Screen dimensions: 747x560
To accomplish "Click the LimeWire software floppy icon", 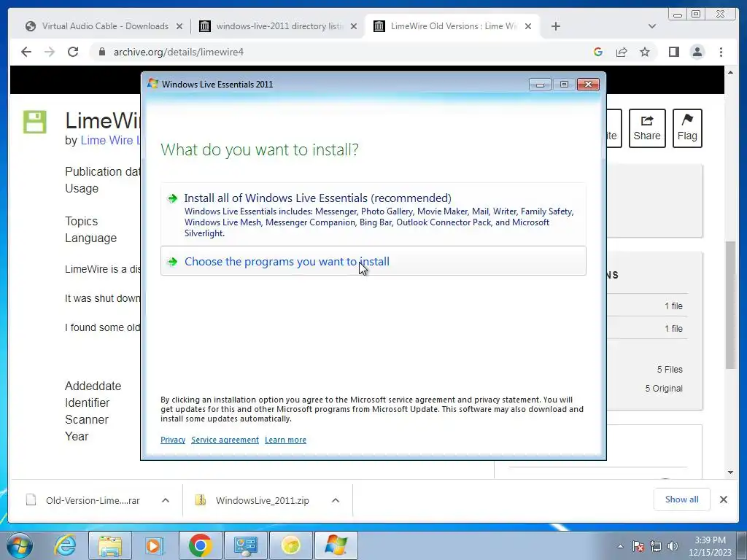I will pos(35,122).
